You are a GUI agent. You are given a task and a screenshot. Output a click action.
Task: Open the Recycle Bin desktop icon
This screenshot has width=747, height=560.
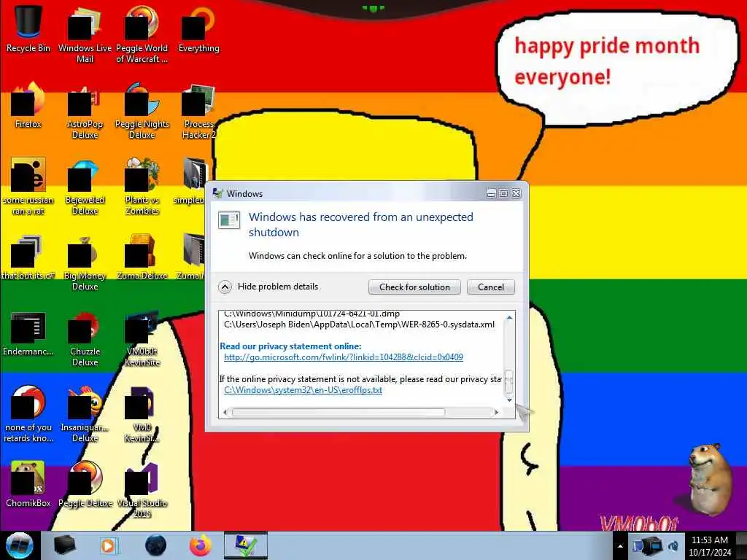click(28, 28)
